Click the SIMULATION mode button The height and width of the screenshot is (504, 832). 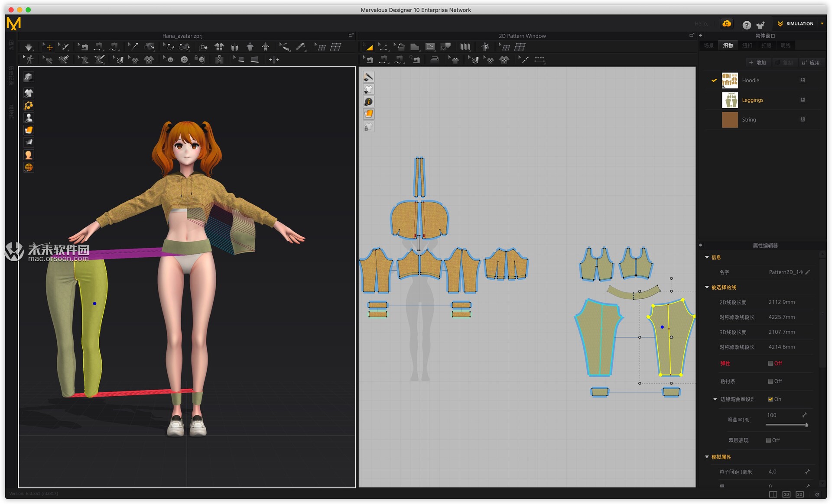(796, 23)
